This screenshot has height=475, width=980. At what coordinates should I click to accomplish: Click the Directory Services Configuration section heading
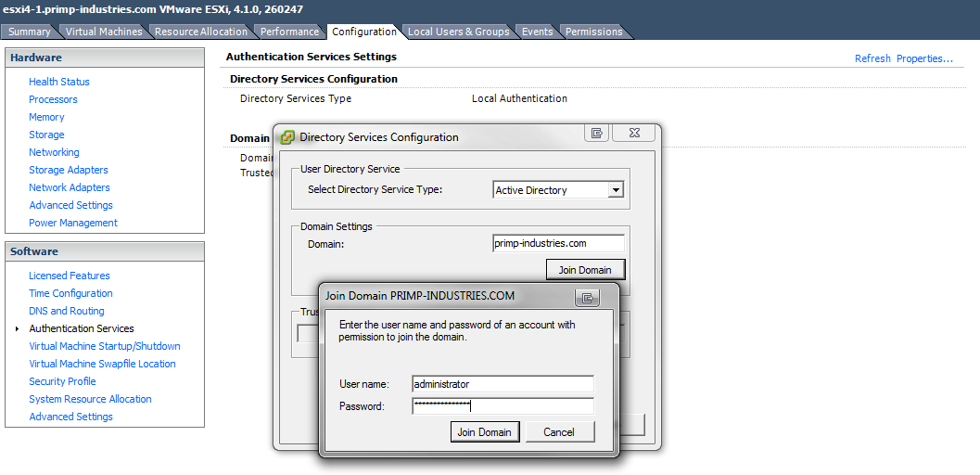(x=313, y=79)
